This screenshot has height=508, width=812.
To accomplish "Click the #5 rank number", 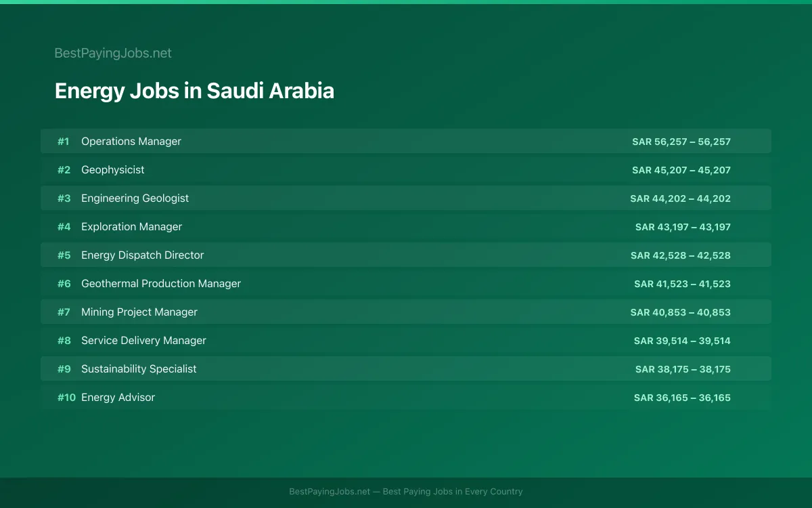I will point(64,255).
